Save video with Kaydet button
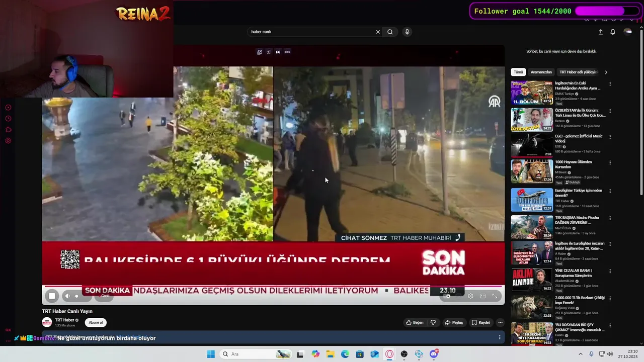Viewport: 644px width, 362px height. coord(480,322)
